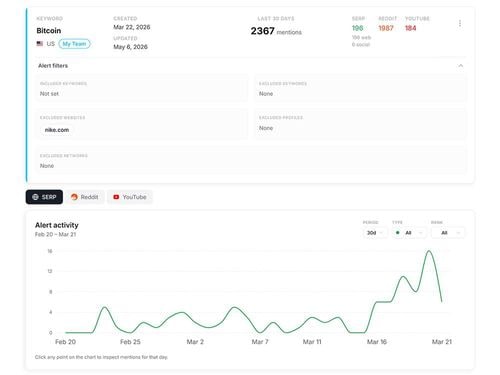
Task: Click the US flag icon
Action: point(40,44)
